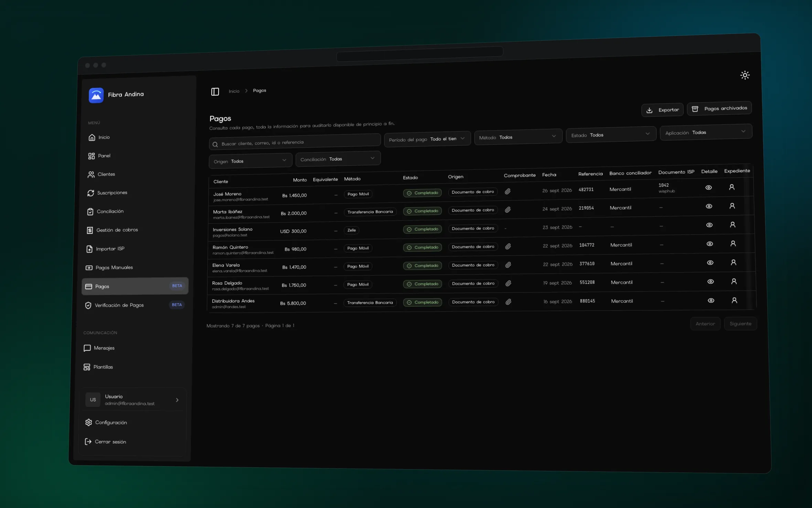Open the Período del pago dropdown
This screenshot has height=508, width=812.
click(427, 139)
